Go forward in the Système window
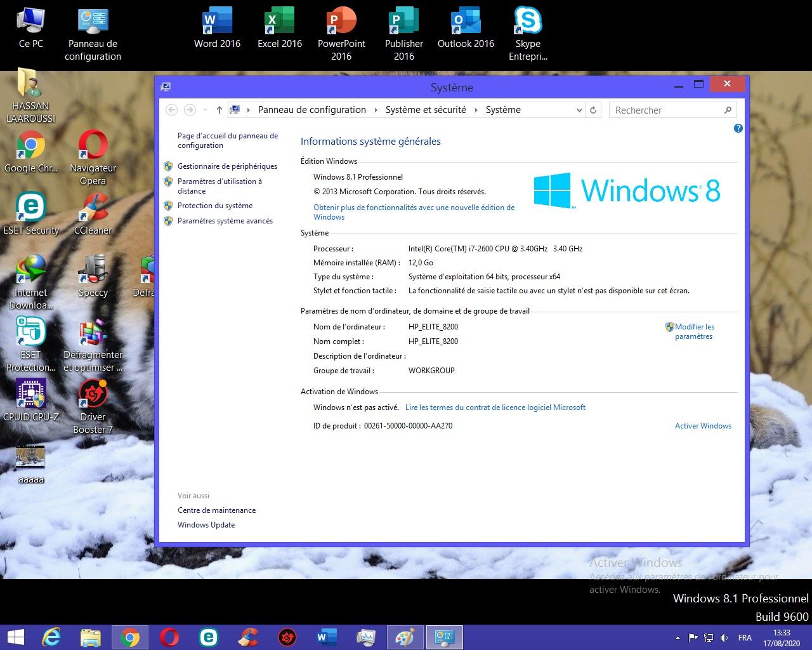 coord(190,110)
